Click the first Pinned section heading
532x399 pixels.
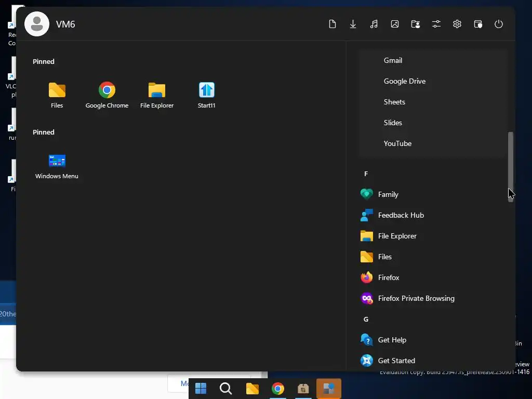tap(44, 61)
